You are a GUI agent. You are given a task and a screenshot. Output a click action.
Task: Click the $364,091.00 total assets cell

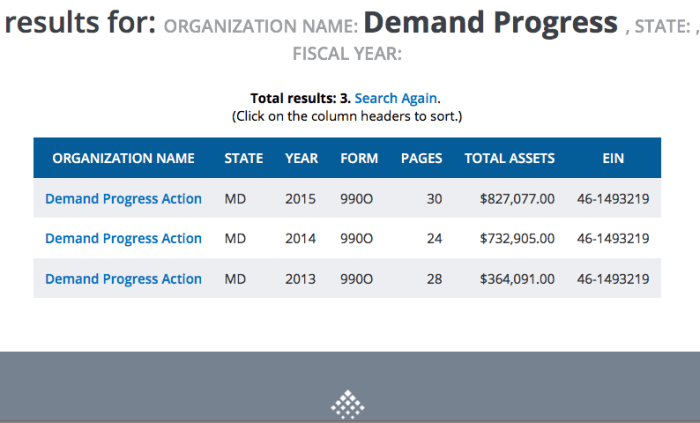[x=517, y=279]
